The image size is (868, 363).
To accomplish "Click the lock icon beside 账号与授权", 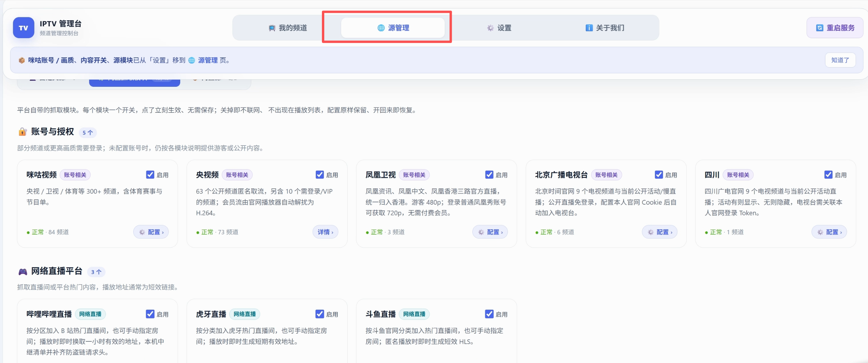I will (x=22, y=132).
